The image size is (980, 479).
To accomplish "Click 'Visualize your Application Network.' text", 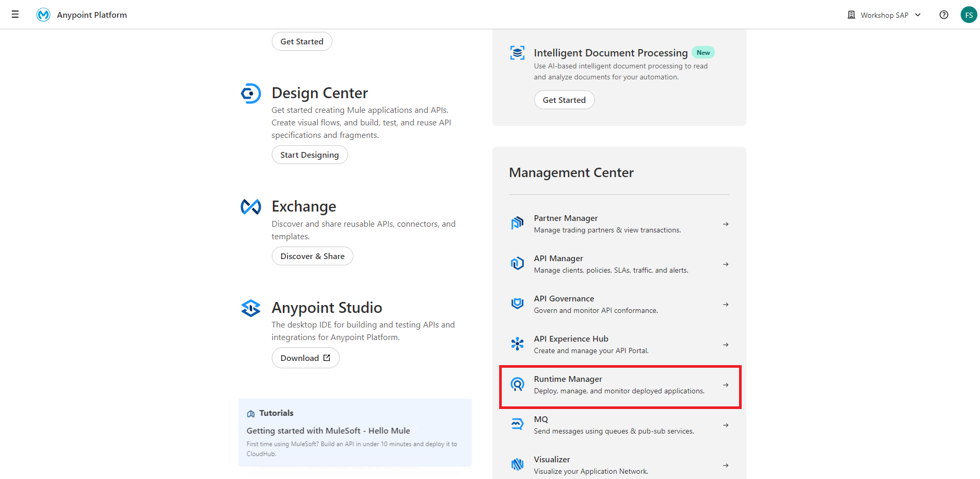I will (591, 471).
